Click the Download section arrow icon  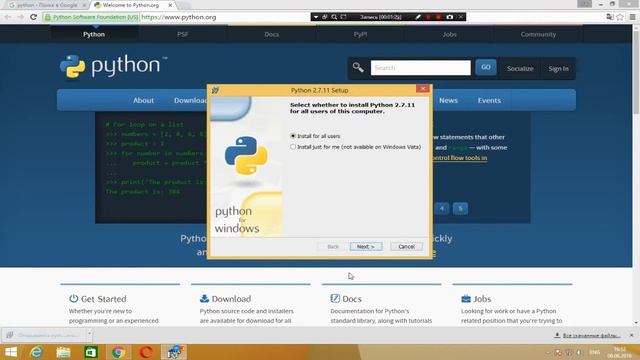204,298
